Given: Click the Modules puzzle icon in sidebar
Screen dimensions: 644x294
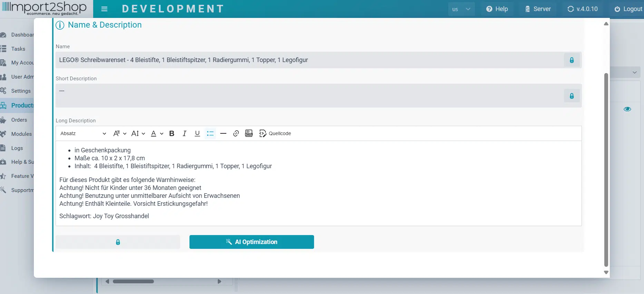Looking at the screenshot, I should pos(3,134).
